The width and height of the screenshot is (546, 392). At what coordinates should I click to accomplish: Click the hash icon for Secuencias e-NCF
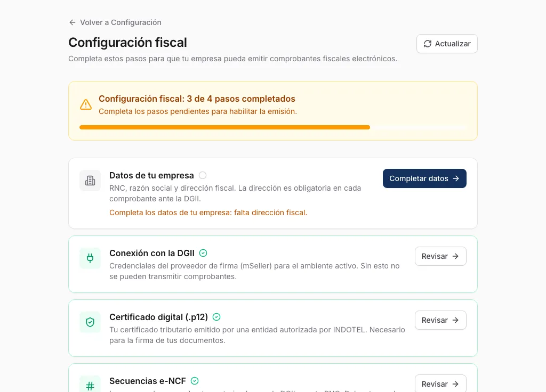(x=90, y=384)
